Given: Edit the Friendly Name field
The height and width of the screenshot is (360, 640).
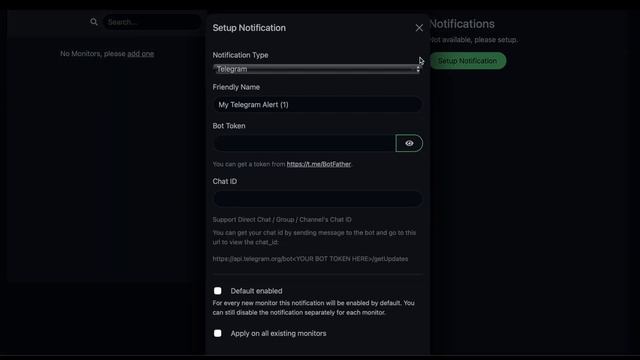Looking at the screenshot, I should (317, 104).
